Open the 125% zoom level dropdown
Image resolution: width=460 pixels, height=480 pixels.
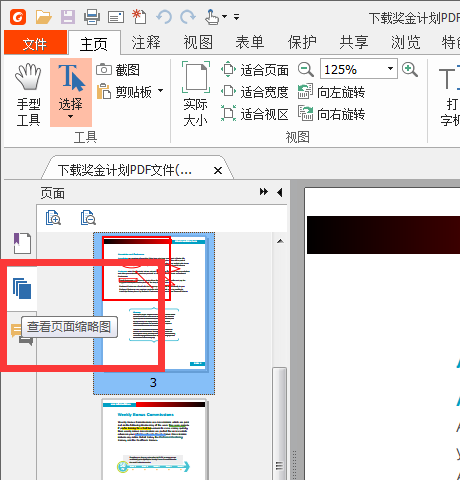(x=390, y=69)
